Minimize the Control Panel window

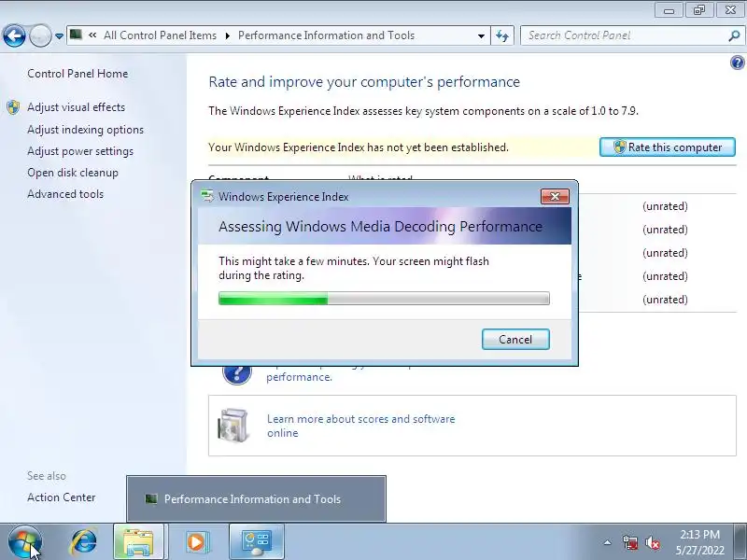point(669,10)
